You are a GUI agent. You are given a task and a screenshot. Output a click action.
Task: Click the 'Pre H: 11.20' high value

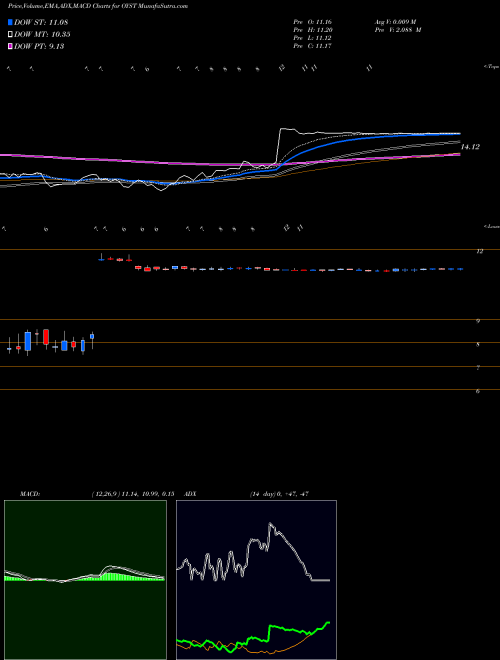coord(313,30)
